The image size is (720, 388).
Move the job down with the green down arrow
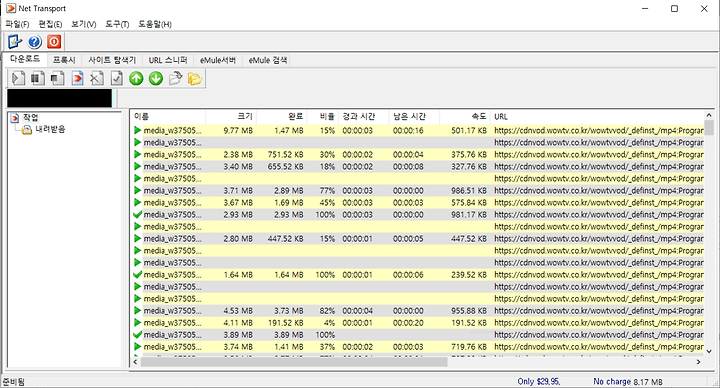pyautogui.click(x=156, y=79)
